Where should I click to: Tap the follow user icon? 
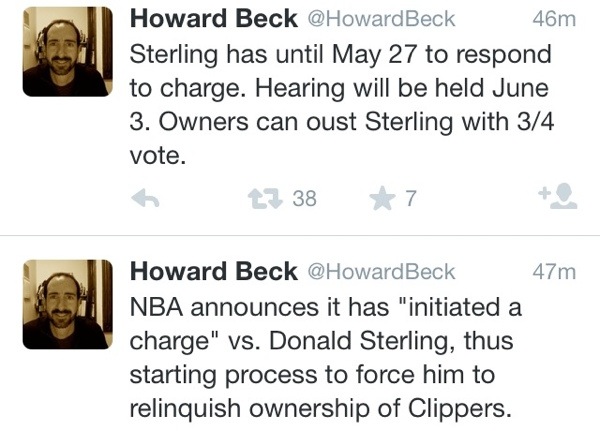pyautogui.click(x=558, y=196)
